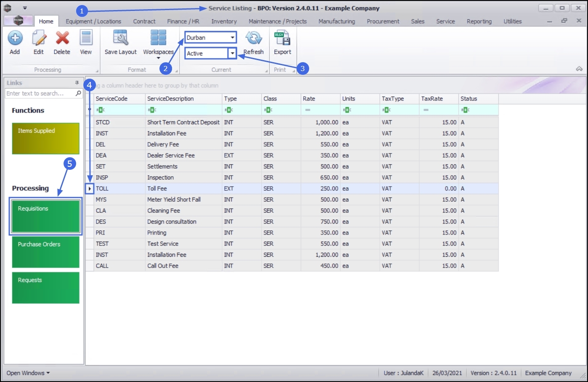The image size is (588, 382).
Task: Click the View document icon
Action: click(86, 38)
